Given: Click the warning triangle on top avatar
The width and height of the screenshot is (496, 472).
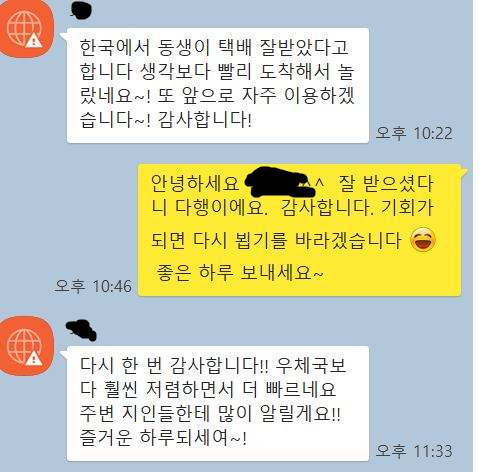Looking at the screenshot, I should (34, 41).
